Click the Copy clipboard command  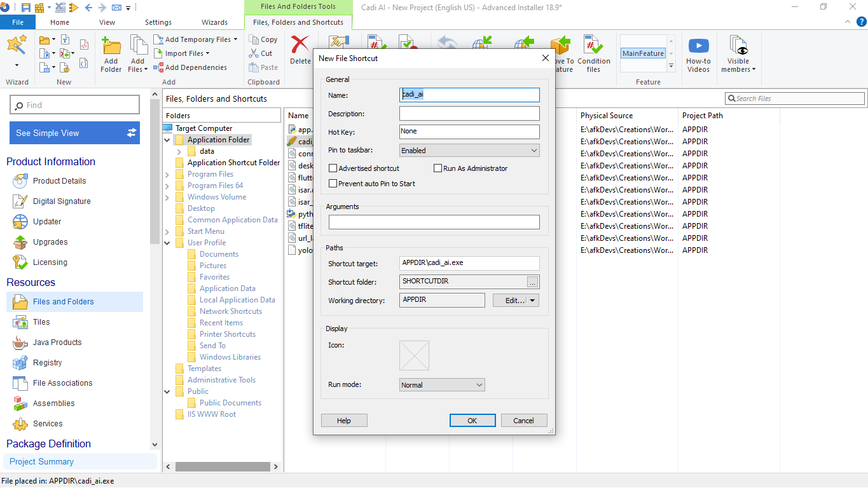pyautogui.click(x=264, y=39)
